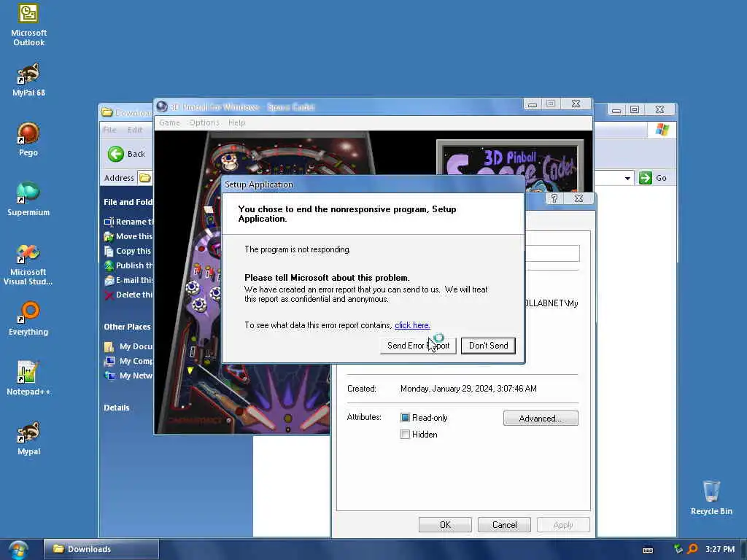This screenshot has width=747, height=560.
Task: Click OK in the Properties dialog
Action: click(x=445, y=525)
